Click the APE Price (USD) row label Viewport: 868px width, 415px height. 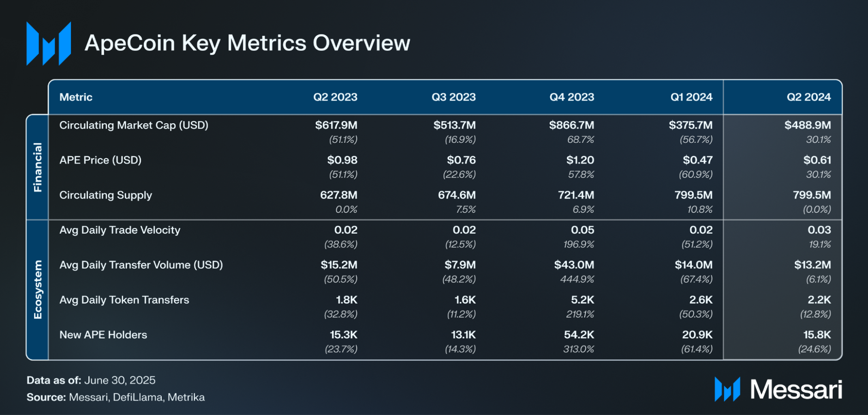pyautogui.click(x=100, y=160)
